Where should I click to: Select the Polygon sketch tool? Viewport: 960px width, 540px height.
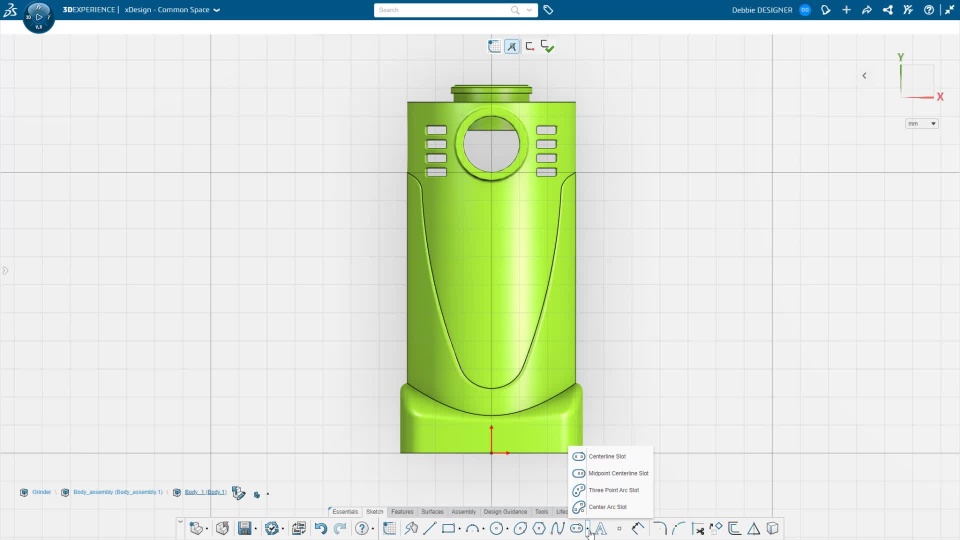[x=539, y=529]
